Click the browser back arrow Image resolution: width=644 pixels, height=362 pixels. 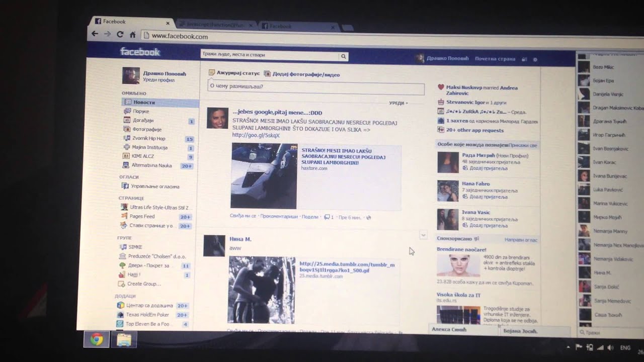click(95, 34)
